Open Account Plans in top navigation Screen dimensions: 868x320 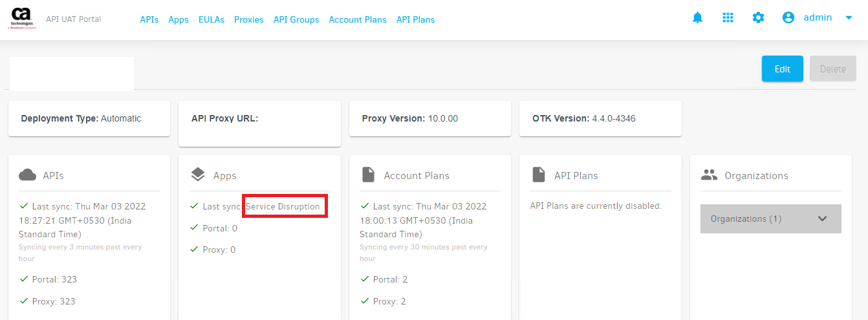pos(358,19)
